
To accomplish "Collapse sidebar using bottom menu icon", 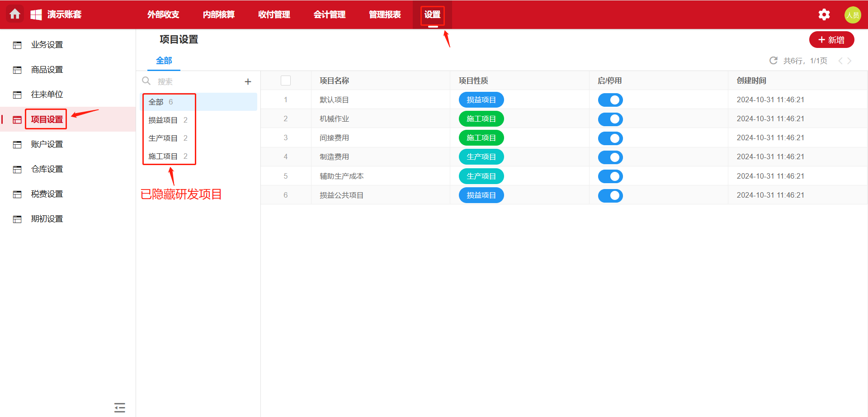I will [x=120, y=408].
